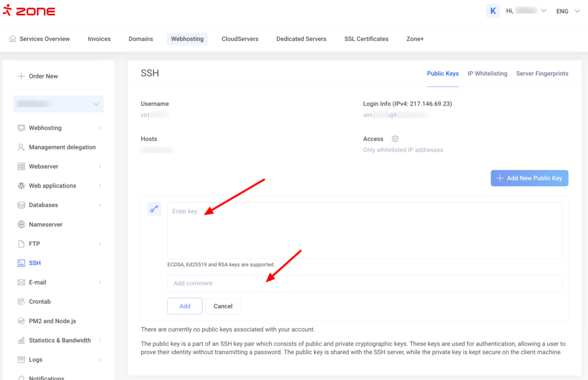
Task: Click the Databases sidebar icon
Action: tap(21, 205)
